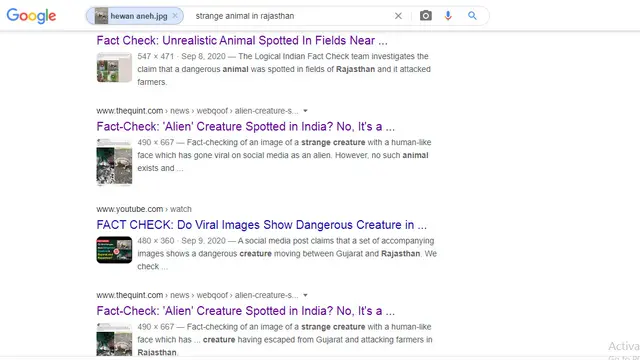
Task: Expand dropdown arrow beside first thequint.com URL
Action: 305,111
